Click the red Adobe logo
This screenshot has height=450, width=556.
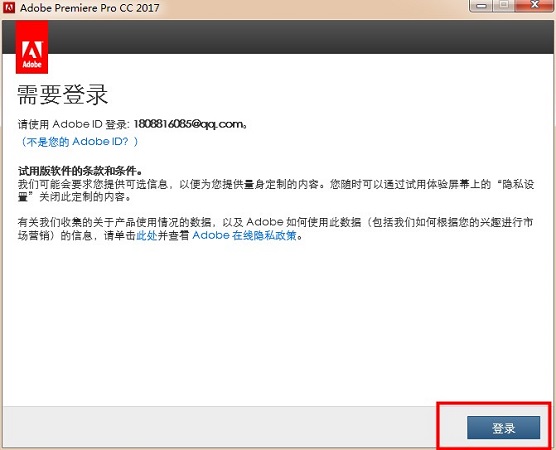click(x=32, y=47)
